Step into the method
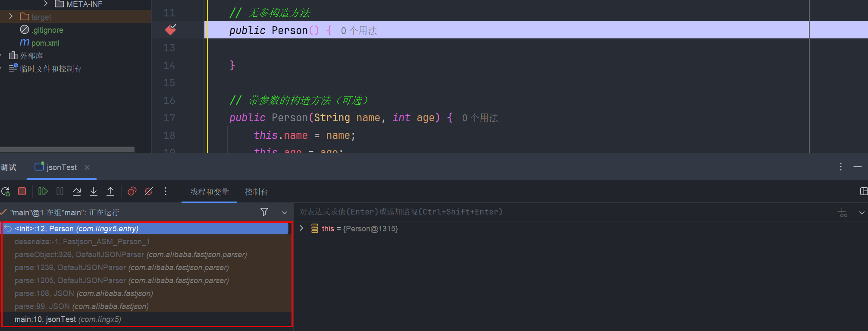 click(94, 191)
